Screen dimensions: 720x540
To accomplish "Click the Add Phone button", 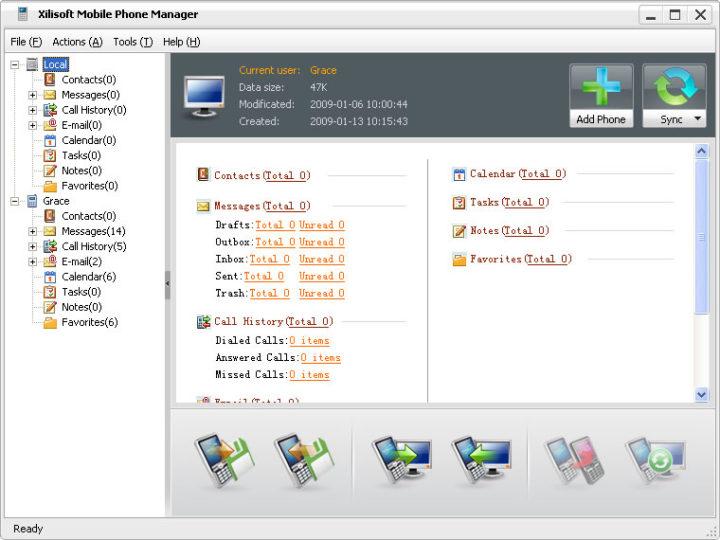I will [x=601, y=96].
